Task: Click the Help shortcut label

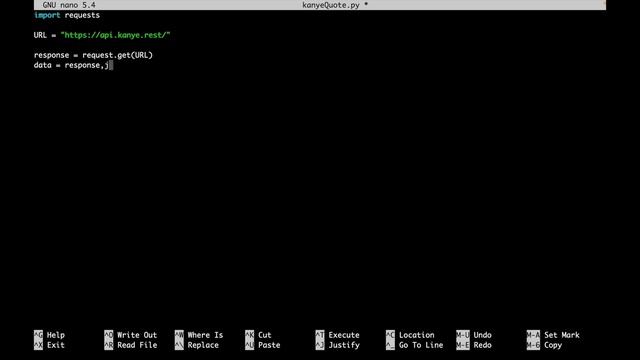Action: 56,335
